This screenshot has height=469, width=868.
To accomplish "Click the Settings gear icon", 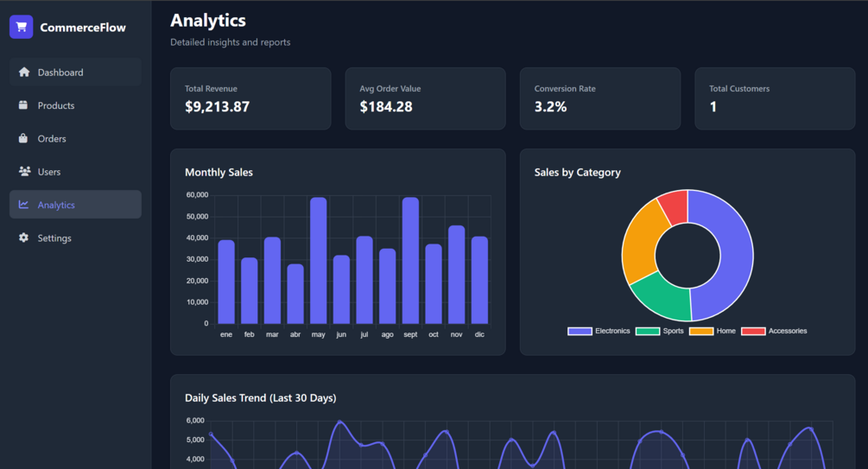I will click(23, 238).
